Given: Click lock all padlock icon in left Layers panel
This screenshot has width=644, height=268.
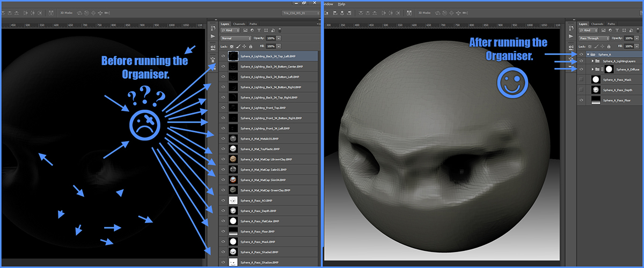Looking at the screenshot, I should pyautogui.click(x=251, y=46).
